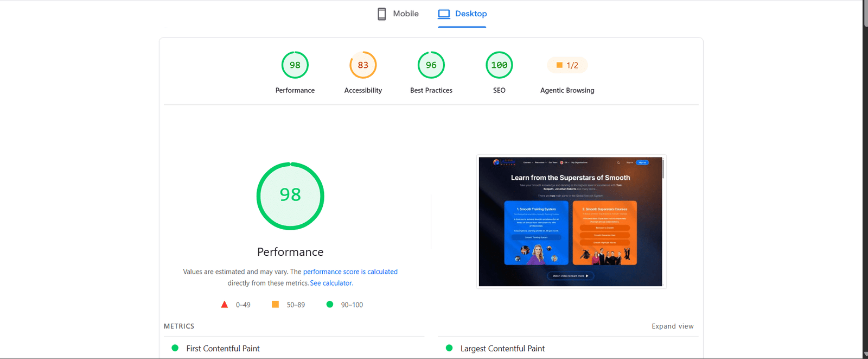Click Expand view toggle
The width and height of the screenshot is (868, 359).
(x=673, y=326)
